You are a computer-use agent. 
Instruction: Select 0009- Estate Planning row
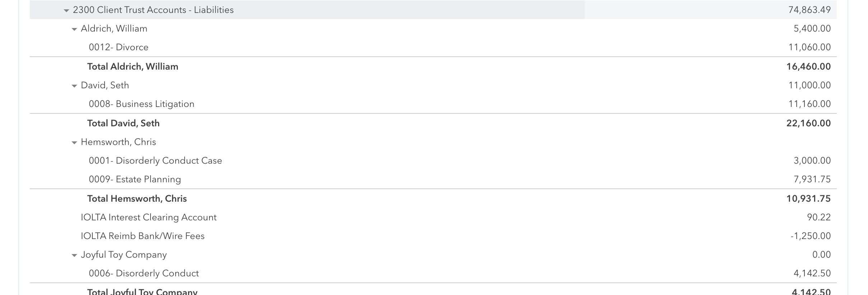coord(135,179)
